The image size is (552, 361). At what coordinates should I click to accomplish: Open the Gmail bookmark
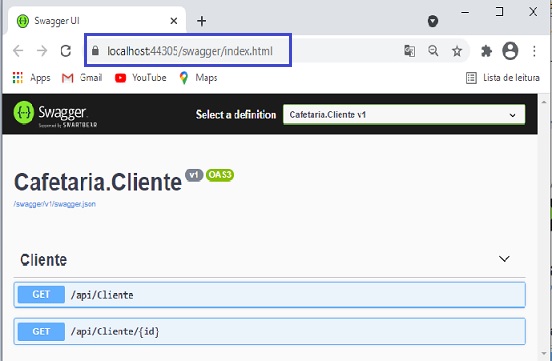coord(82,78)
